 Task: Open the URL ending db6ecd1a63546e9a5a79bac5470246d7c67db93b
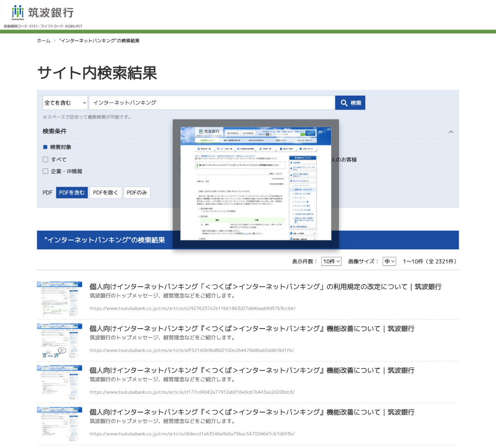[192, 434]
